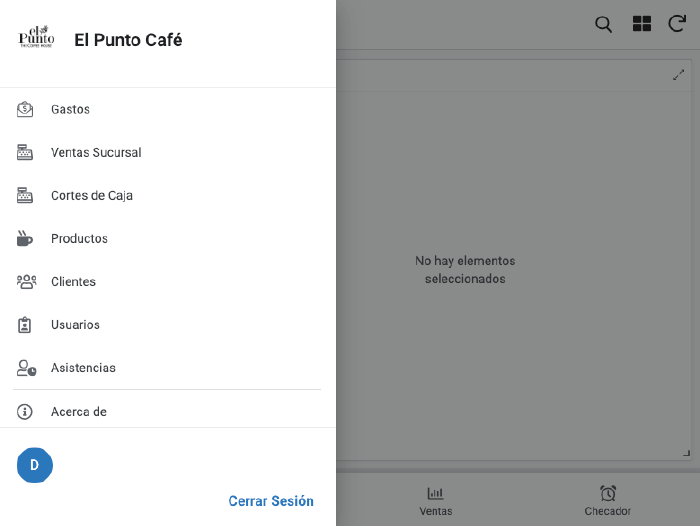Expand the panel to fullscreen

point(679,75)
